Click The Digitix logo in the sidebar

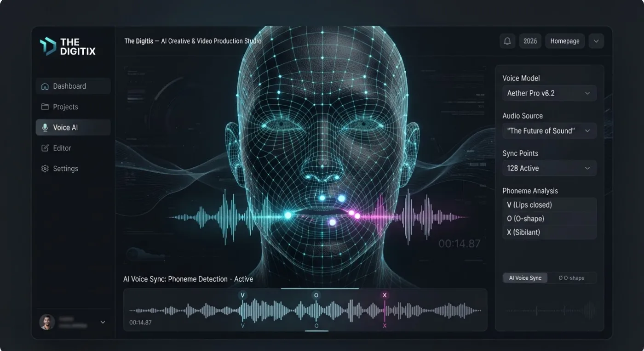click(68, 46)
